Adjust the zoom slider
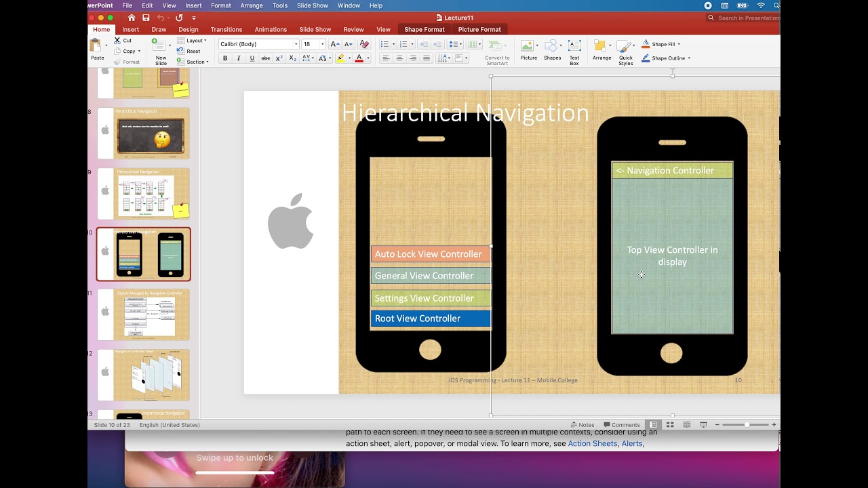 747,425
